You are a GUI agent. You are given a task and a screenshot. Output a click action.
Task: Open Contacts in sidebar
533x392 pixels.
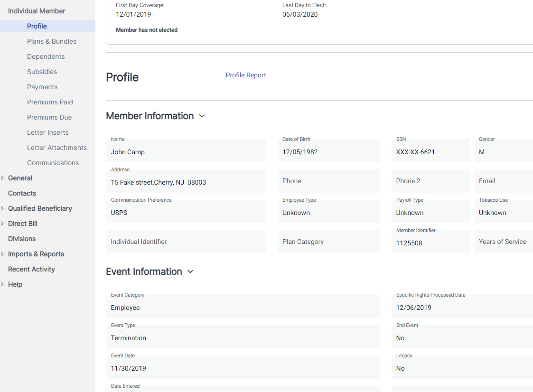(x=22, y=193)
